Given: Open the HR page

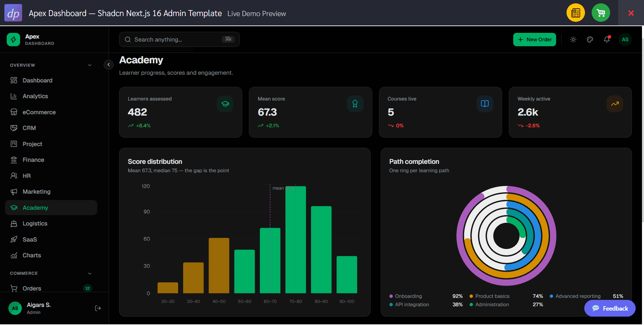Looking at the screenshot, I should 51,176.
